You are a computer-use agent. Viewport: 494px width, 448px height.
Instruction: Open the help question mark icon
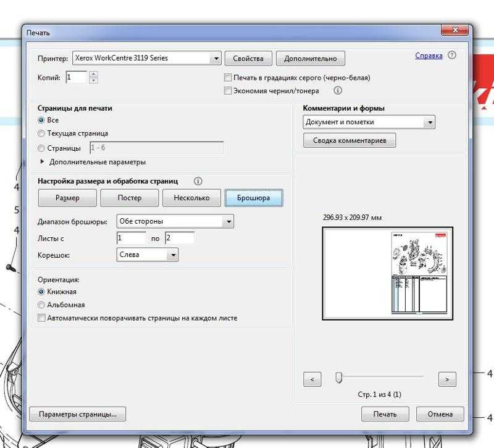(452, 55)
